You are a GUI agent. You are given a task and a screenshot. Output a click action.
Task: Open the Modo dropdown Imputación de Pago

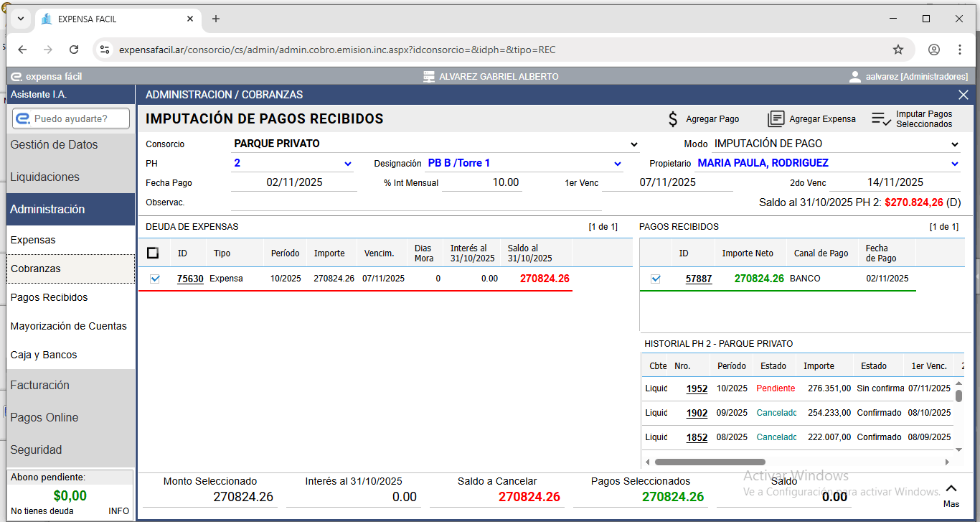pos(955,144)
